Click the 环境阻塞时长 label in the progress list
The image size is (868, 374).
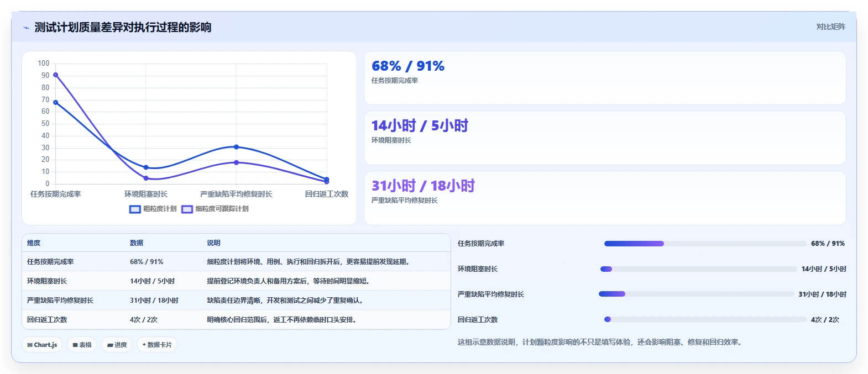[478, 269]
